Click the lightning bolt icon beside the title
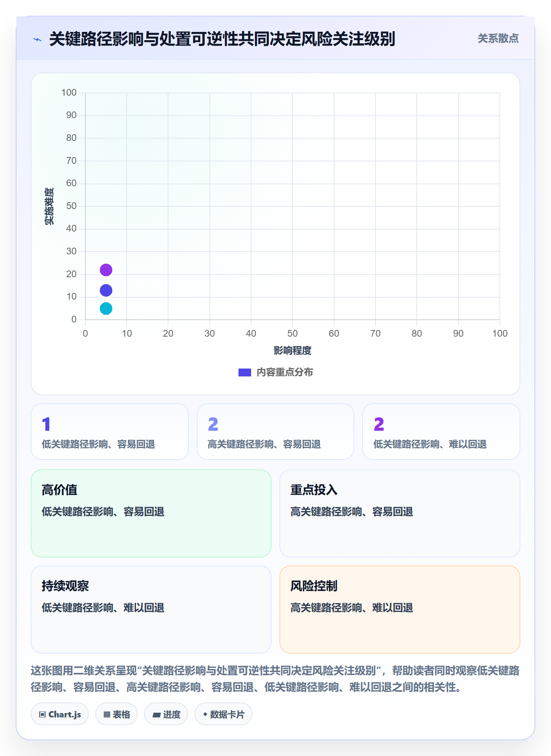This screenshot has height=756, width=551. [37, 39]
